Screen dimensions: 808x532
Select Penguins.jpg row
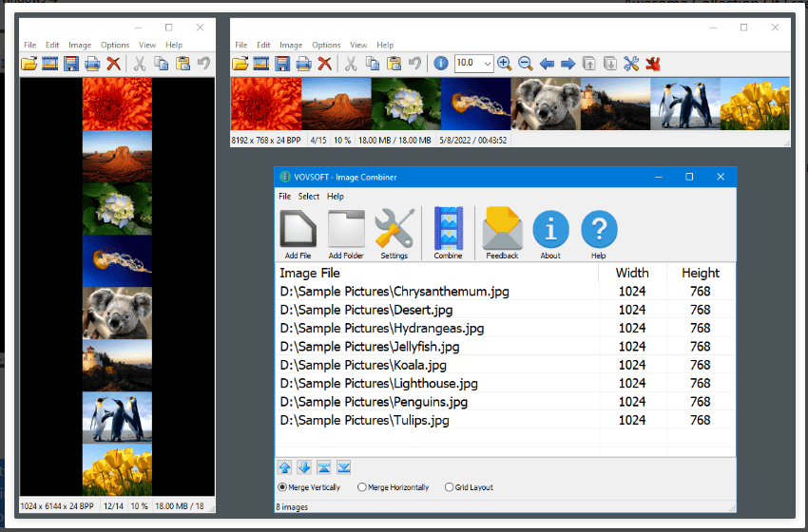click(505, 402)
